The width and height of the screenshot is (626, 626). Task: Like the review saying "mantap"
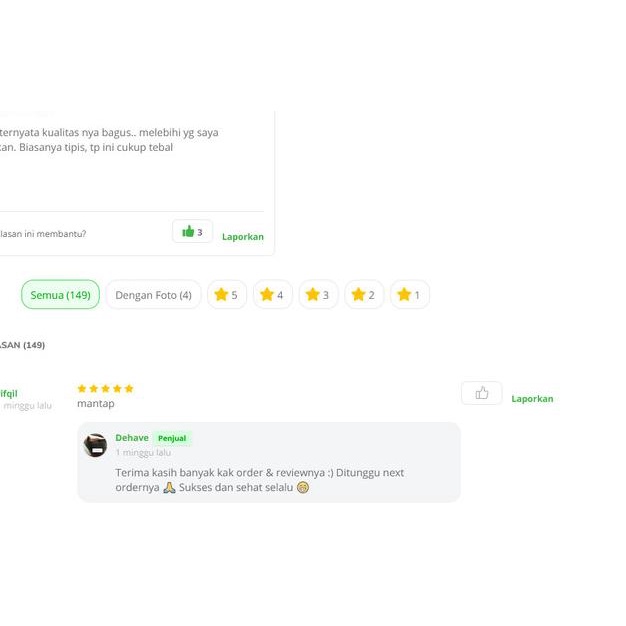[x=481, y=393]
